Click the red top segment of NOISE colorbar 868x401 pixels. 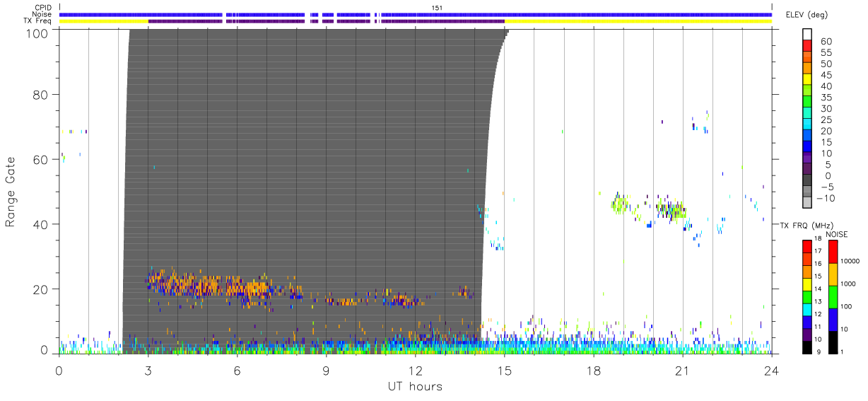[833, 251]
